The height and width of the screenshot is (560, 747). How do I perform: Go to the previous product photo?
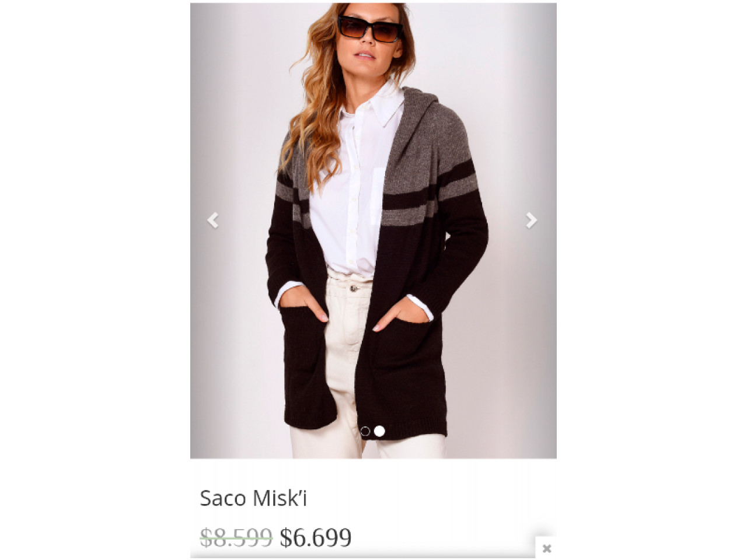coord(213,220)
